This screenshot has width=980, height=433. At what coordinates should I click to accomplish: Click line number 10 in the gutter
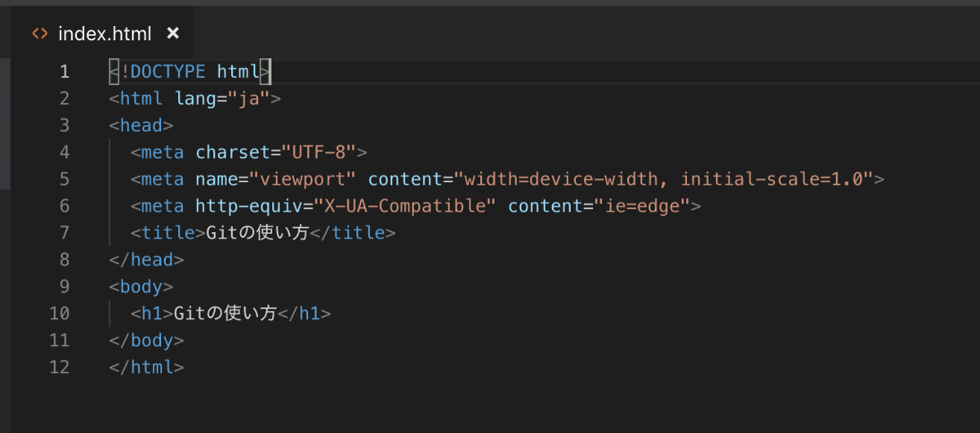tap(60, 314)
